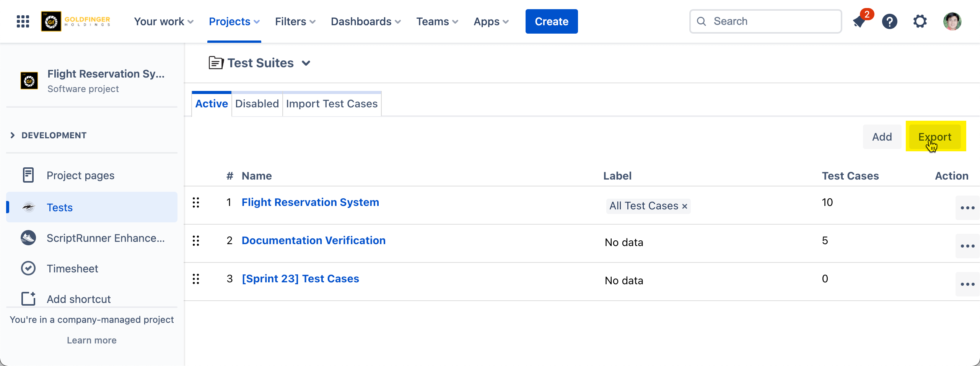Open the notifications bell icon
980x366 pixels.
[859, 21]
